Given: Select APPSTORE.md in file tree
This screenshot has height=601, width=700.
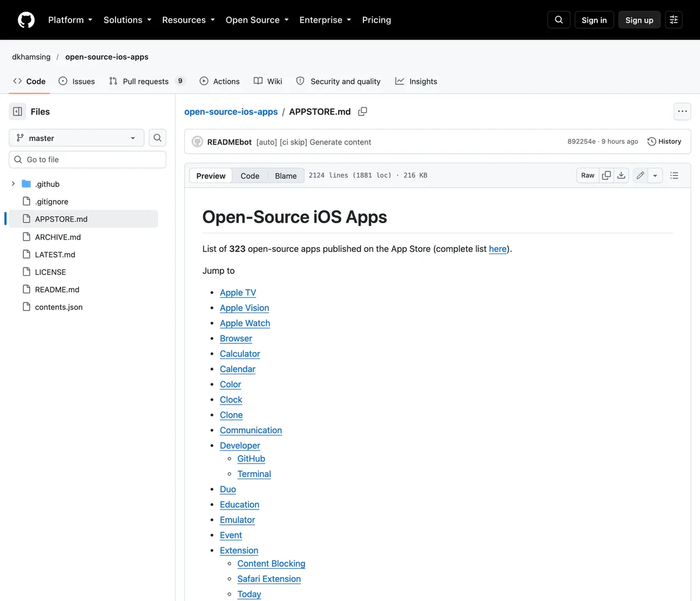Looking at the screenshot, I should tap(82, 219).
